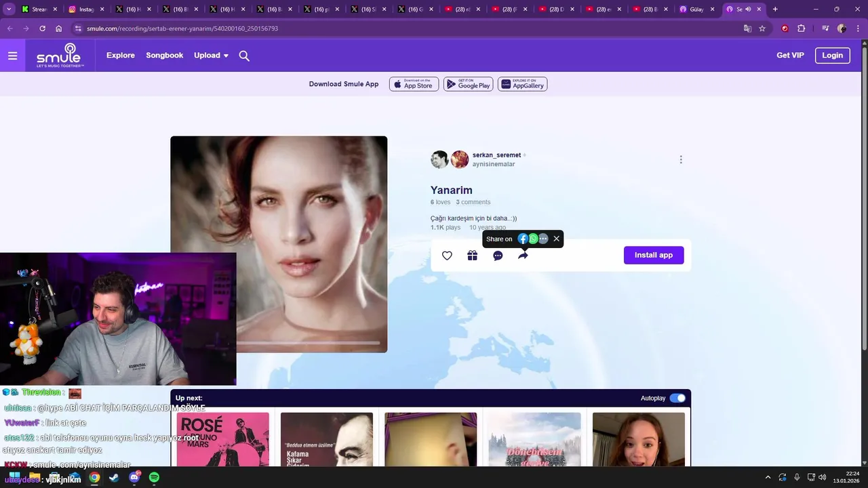Go to Explore
Image resolution: width=868 pixels, height=488 pixels.
pos(121,56)
